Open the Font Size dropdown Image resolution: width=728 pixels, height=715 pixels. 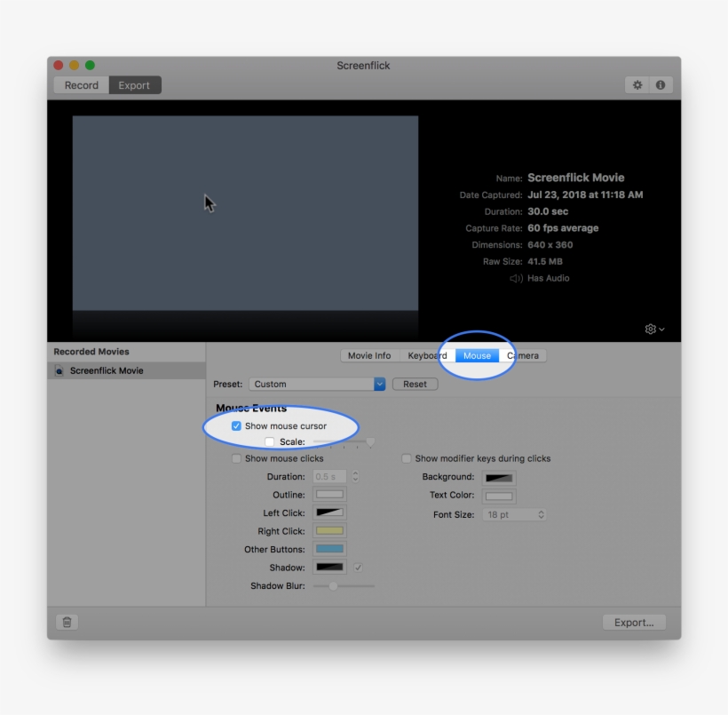pos(515,514)
